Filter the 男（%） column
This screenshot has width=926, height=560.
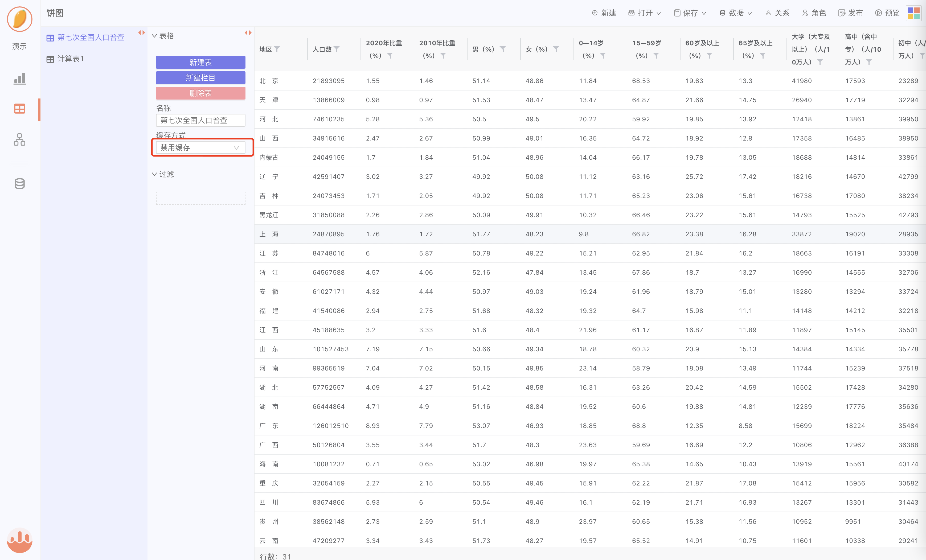tap(503, 49)
